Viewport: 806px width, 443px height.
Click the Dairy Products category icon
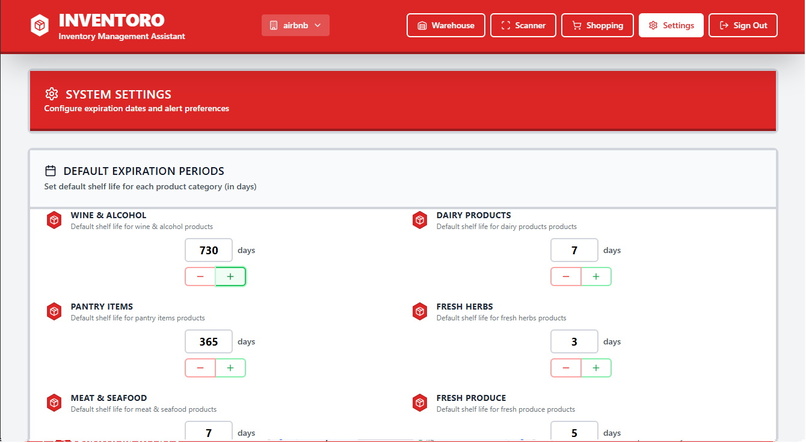click(x=420, y=220)
